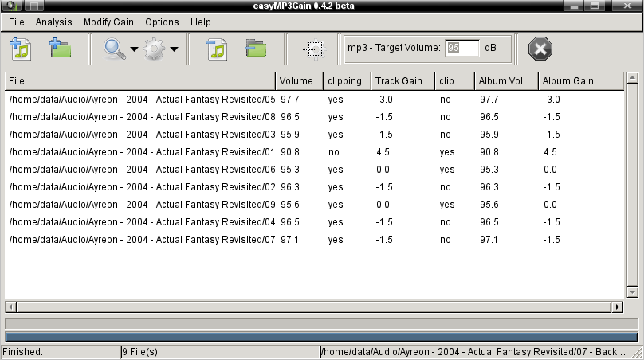The width and height of the screenshot is (644, 360).
Task: Click Track Gain 4.5 in row 01
Action: 383,152
